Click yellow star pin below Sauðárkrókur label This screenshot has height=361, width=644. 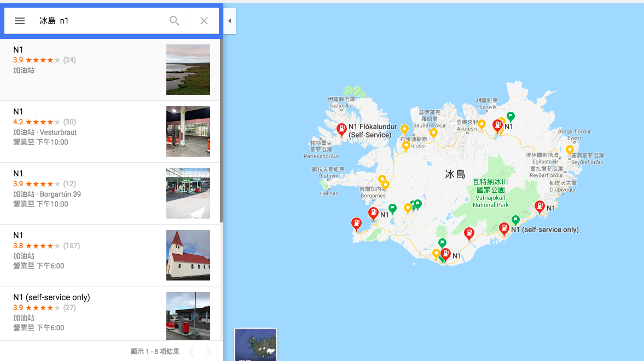[433, 133]
